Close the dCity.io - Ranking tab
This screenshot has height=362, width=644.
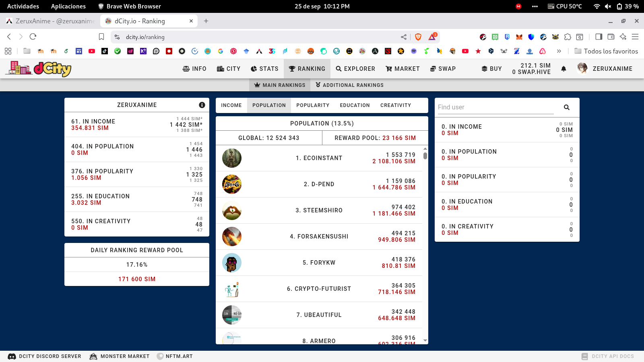click(x=191, y=21)
